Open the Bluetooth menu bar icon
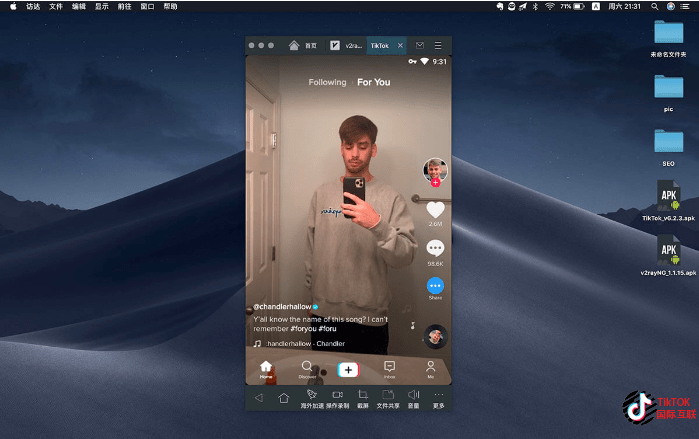 pos(535,6)
